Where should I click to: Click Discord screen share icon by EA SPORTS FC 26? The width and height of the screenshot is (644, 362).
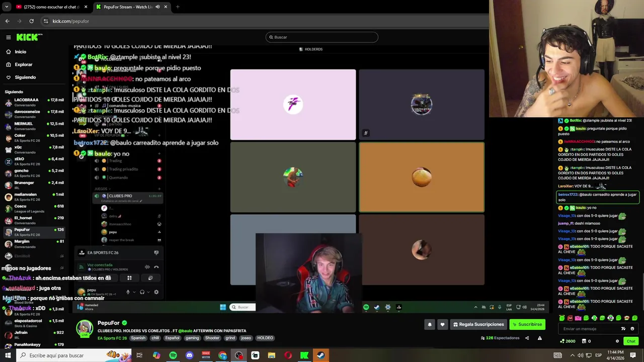pos(156,253)
